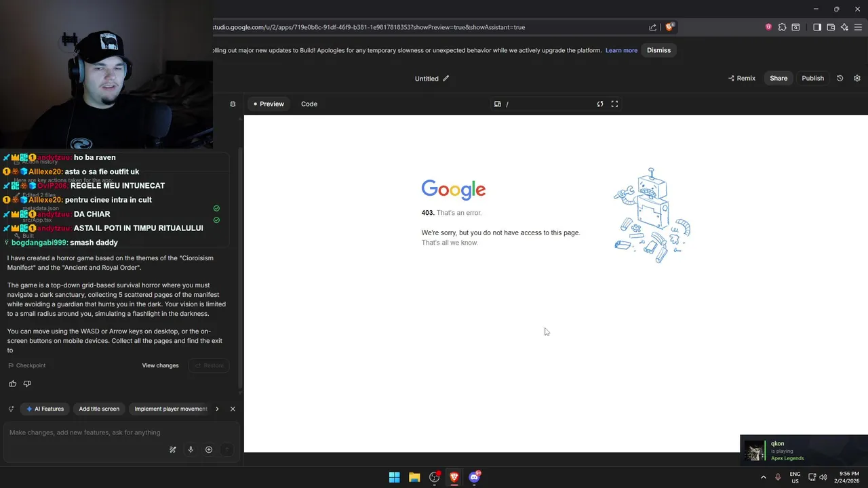Open the browser hamburger menu
868x488 pixels.
(858, 27)
